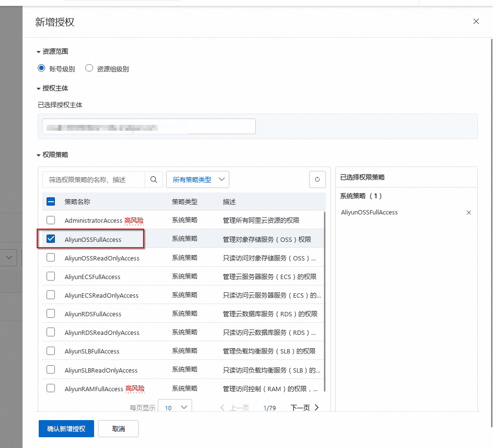The height and width of the screenshot is (448, 493).
Task: Click AliyunRAMFullAccess policy name
Action: pyautogui.click(x=94, y=389)
